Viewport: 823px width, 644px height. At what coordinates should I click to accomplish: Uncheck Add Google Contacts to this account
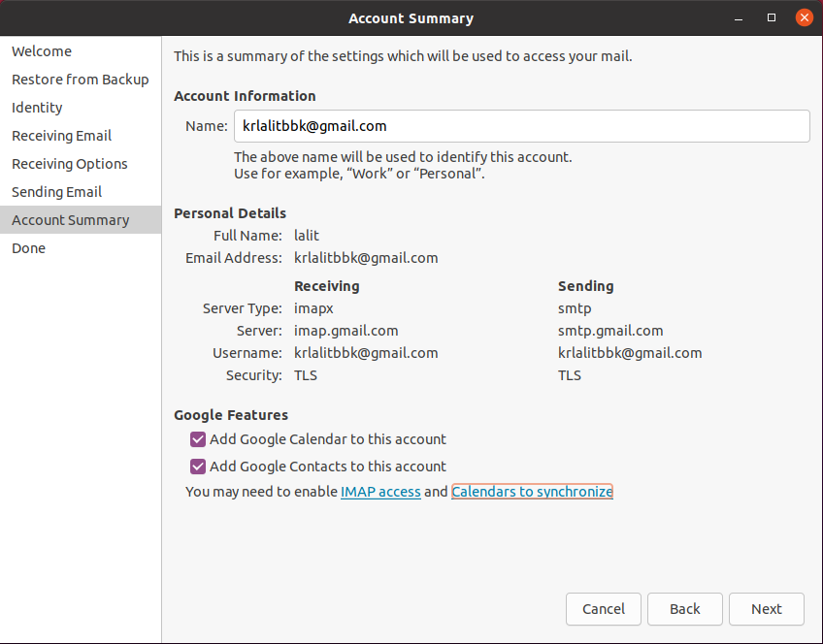[x=198, y=466]
